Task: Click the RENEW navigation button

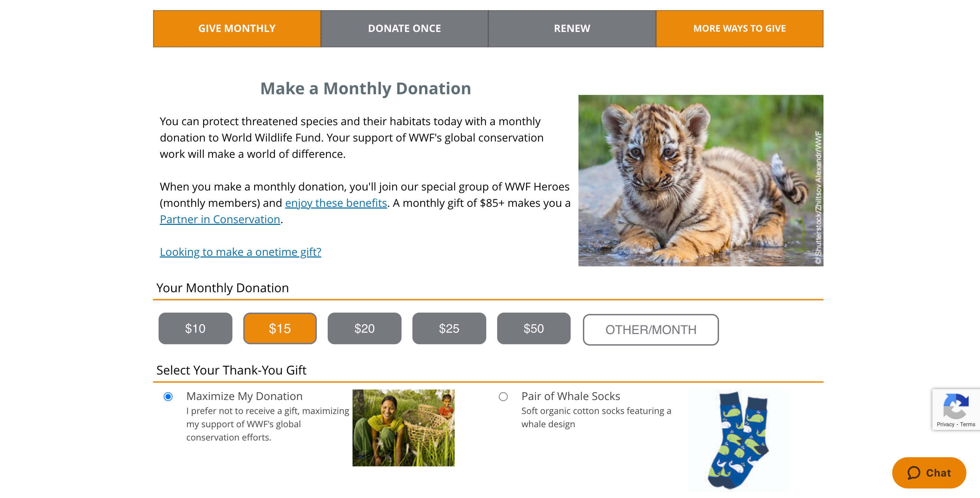Action: pyautogui.click(x=572, y=28)
